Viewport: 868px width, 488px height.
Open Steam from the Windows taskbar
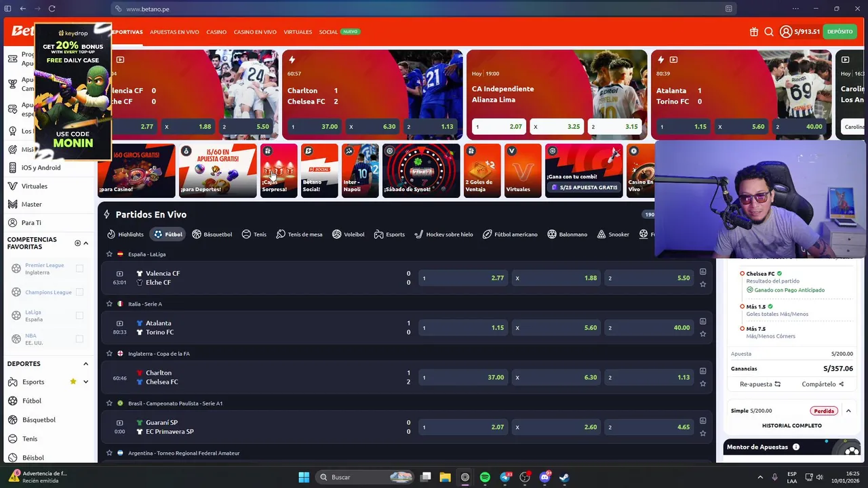pos(564,477)
